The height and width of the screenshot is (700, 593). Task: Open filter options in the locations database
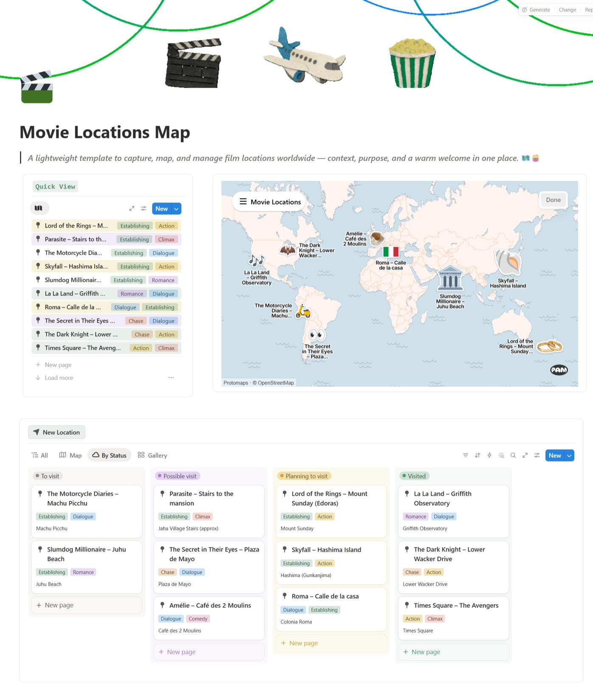point(465,455)
